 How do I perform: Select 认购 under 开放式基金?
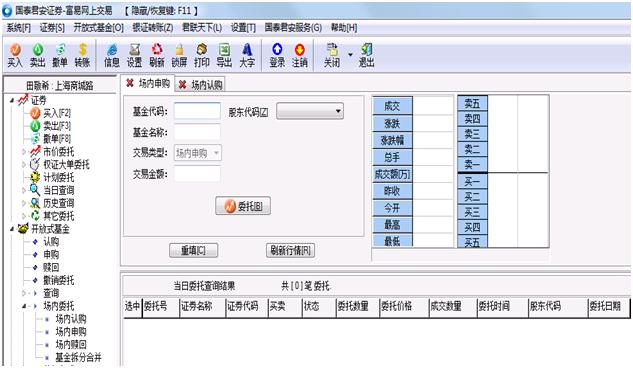(x=51, y=242)
